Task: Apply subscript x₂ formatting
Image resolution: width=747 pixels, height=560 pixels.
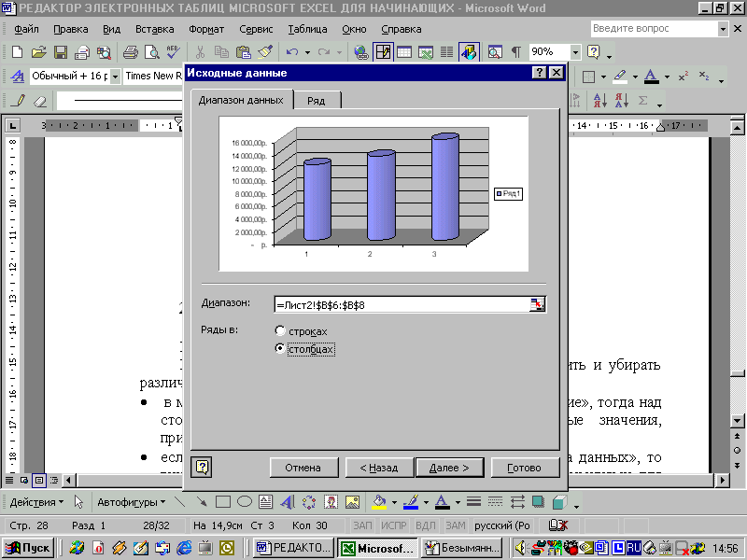Action: 704,77
